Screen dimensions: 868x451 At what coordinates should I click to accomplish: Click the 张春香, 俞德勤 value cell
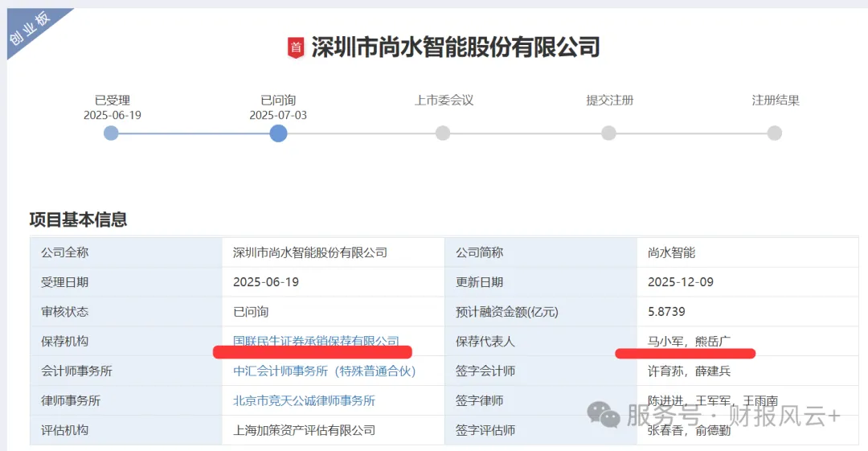point(748,431)
